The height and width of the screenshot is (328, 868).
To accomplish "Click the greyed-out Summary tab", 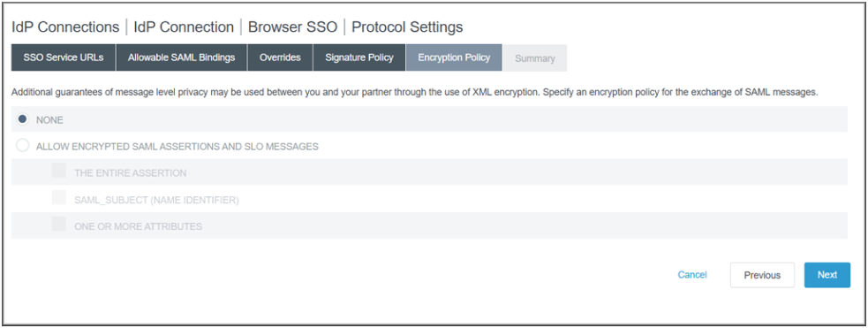I will (x=535, y=58).
